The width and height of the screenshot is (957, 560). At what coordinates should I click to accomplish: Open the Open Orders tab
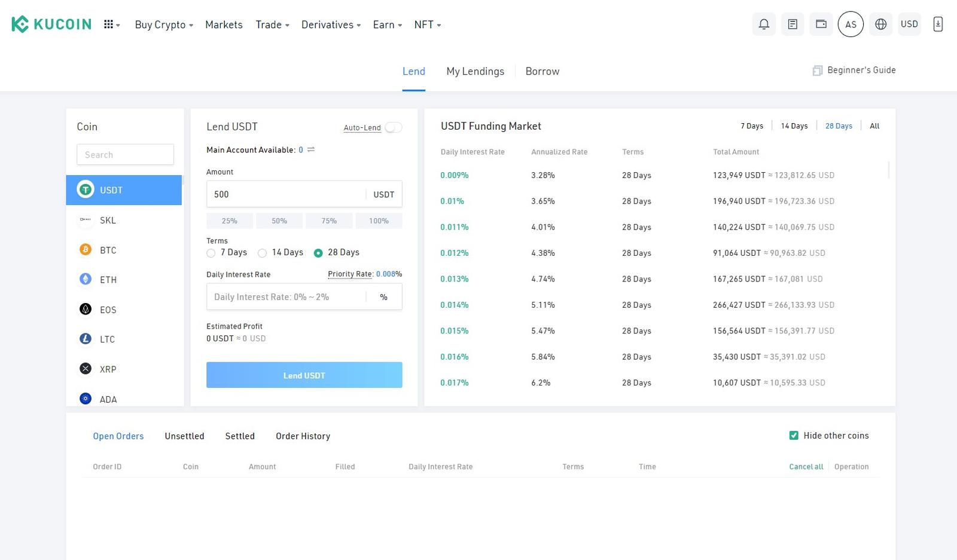click(x=118, y=436)
